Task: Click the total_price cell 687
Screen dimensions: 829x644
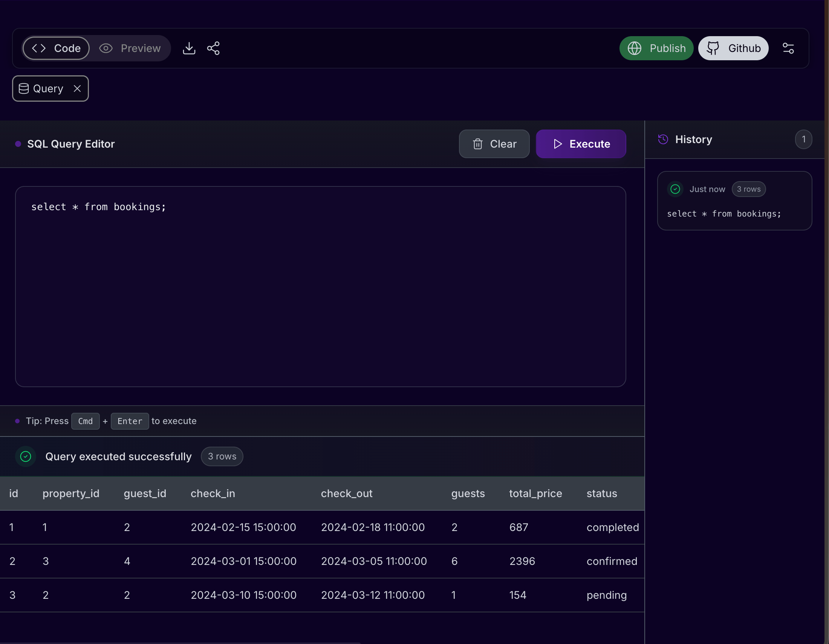Action: (x=519, y=528)
